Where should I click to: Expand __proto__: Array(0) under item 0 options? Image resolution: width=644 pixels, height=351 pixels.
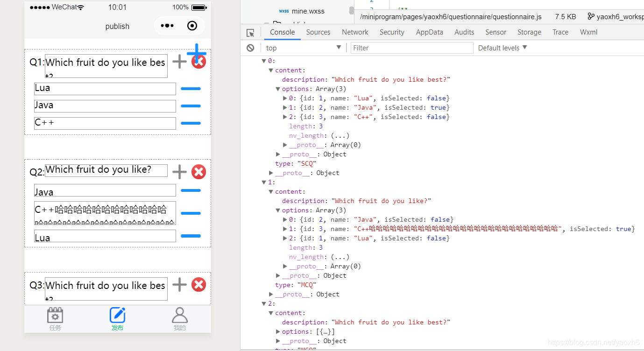285,145
